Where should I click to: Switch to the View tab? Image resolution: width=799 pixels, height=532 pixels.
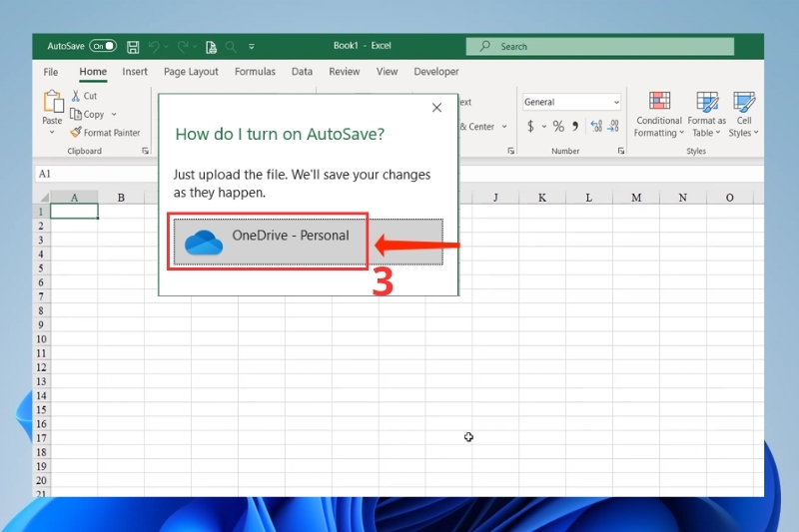click(387, 72)
